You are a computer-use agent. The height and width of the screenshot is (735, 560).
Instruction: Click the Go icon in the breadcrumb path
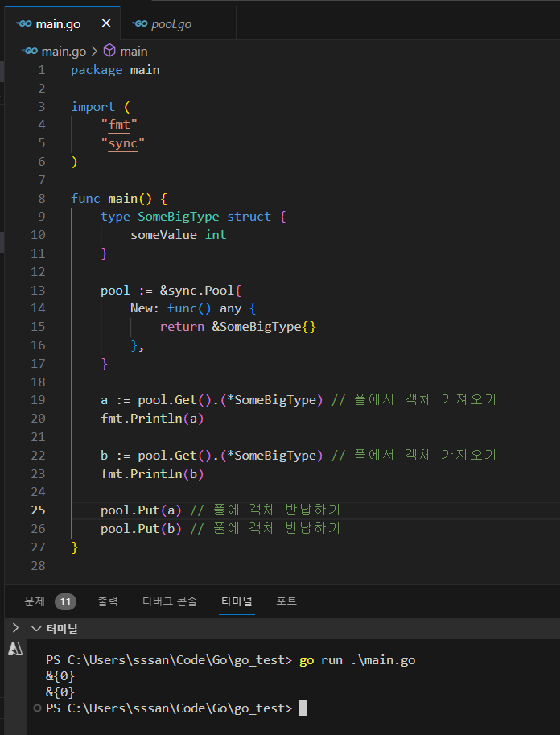point(31,51)
